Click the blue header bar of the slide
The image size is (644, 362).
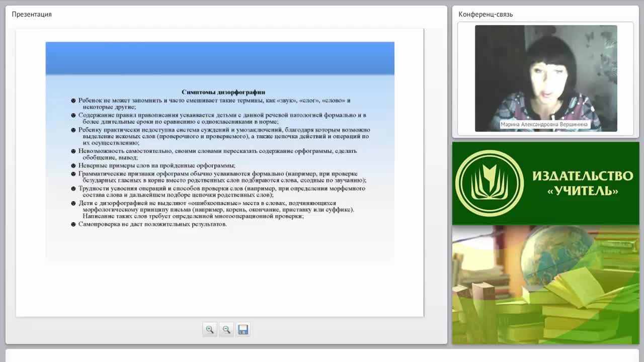pos(220,58)
